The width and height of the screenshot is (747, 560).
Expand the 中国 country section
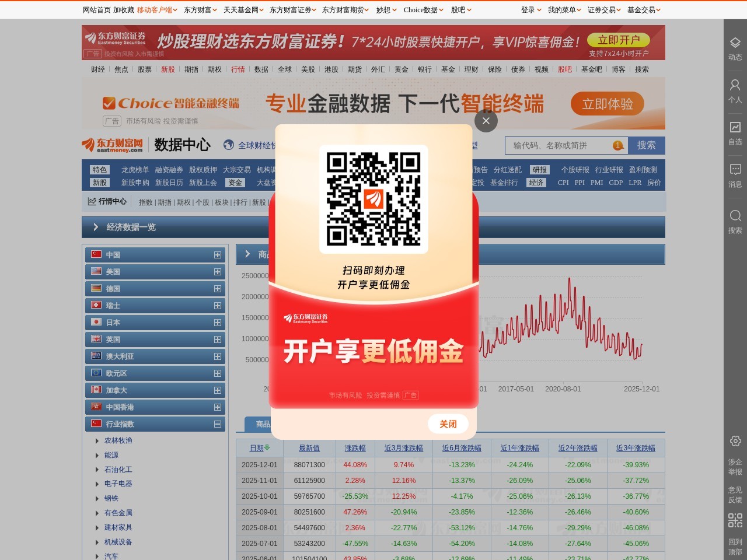click(218, 255)
